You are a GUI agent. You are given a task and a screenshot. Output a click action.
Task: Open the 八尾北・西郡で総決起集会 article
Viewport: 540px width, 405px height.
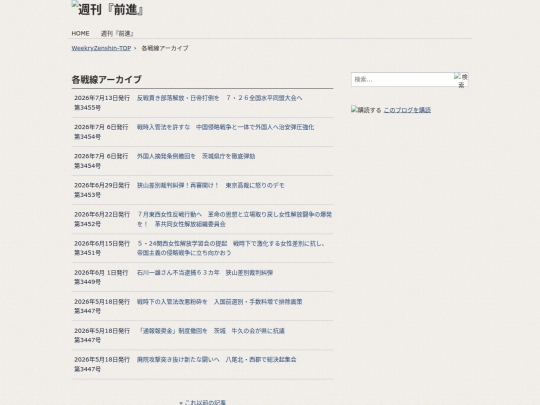pyautogui.click(x=217, y=360)
